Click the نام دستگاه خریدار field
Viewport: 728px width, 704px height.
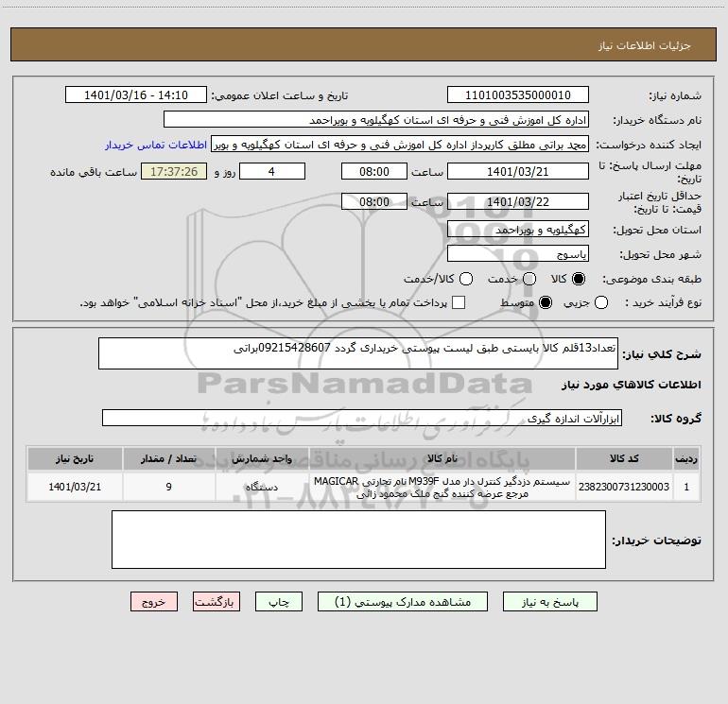click(x=376, y=120)
